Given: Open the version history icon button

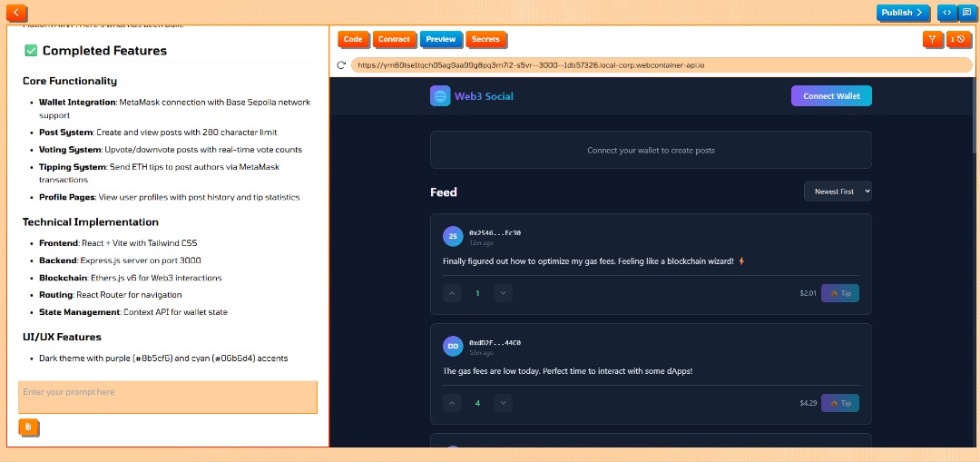Looking at the screenshot, I should click(x=958, y=39).
